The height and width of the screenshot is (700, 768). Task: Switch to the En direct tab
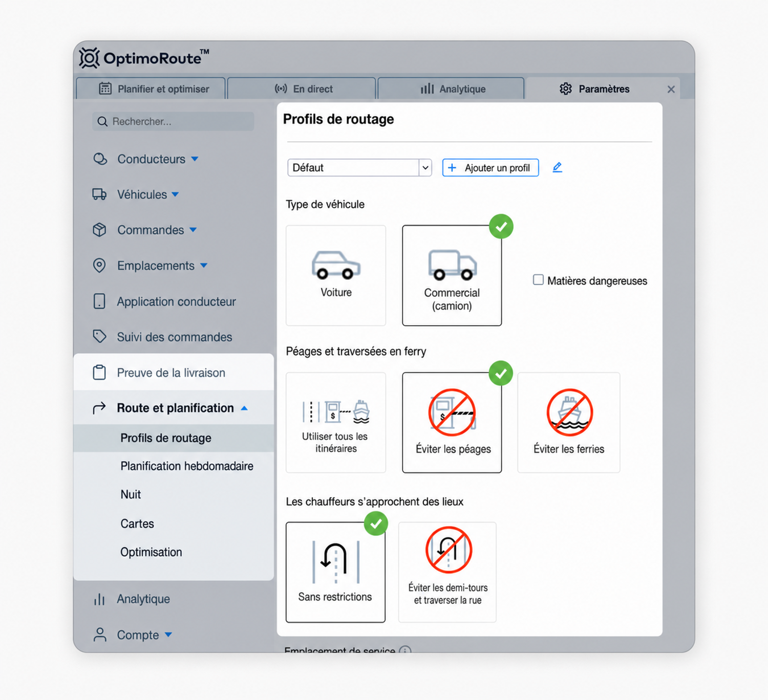click(x=302, y=89)
